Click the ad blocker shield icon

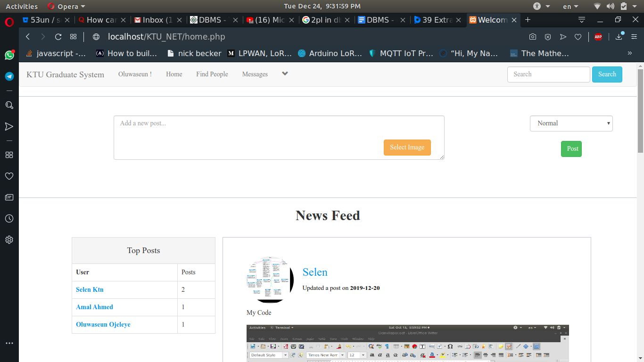click(x=547, y=37)
